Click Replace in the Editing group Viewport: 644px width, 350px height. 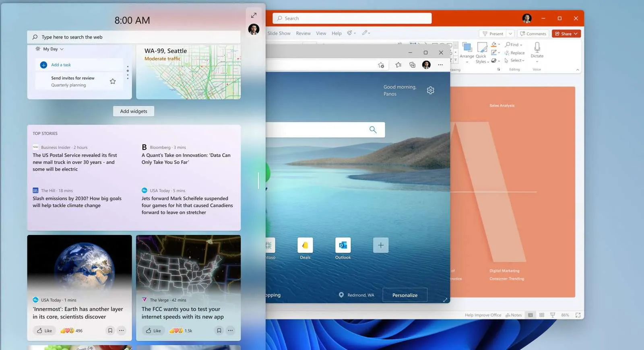pos(515,53)
